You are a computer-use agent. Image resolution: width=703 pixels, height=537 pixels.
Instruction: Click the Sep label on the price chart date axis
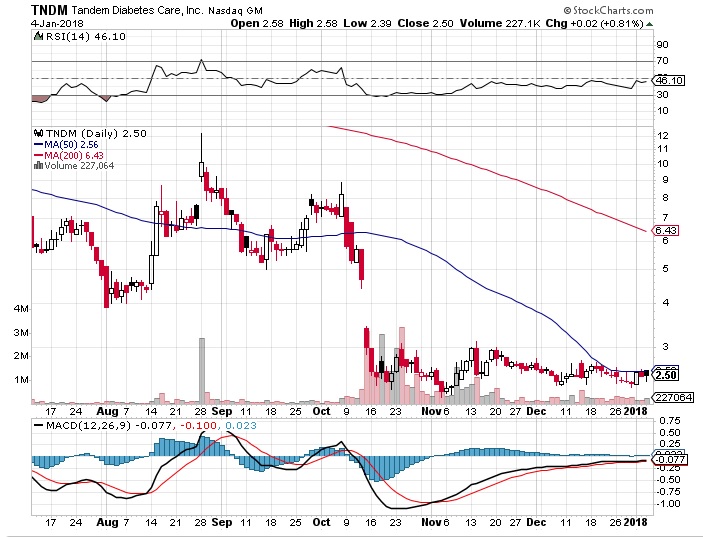(x=222, y=411)
